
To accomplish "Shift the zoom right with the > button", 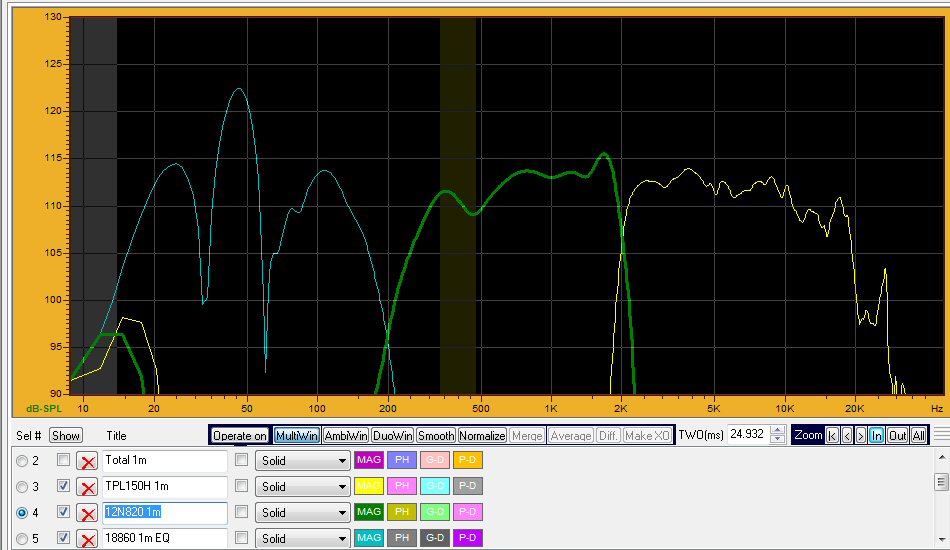I will click(861, 436).
